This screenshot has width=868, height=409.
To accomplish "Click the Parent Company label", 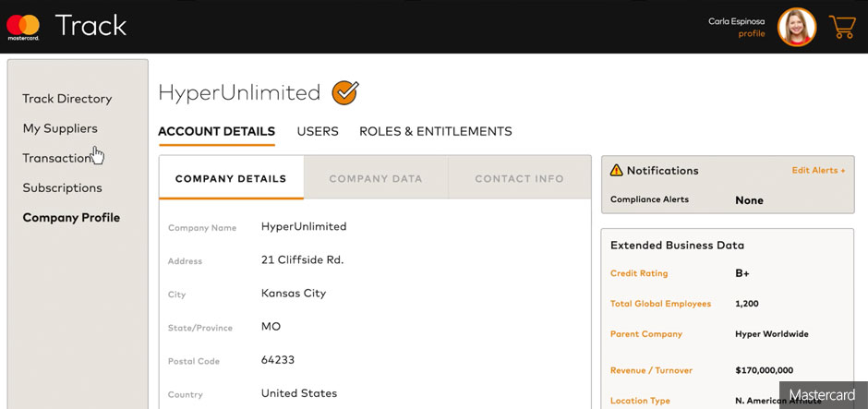I will click(646, 334).
